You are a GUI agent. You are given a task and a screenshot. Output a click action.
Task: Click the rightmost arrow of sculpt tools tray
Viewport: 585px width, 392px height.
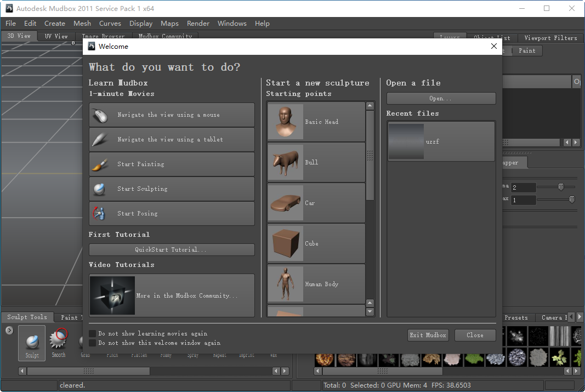(285, 371)
